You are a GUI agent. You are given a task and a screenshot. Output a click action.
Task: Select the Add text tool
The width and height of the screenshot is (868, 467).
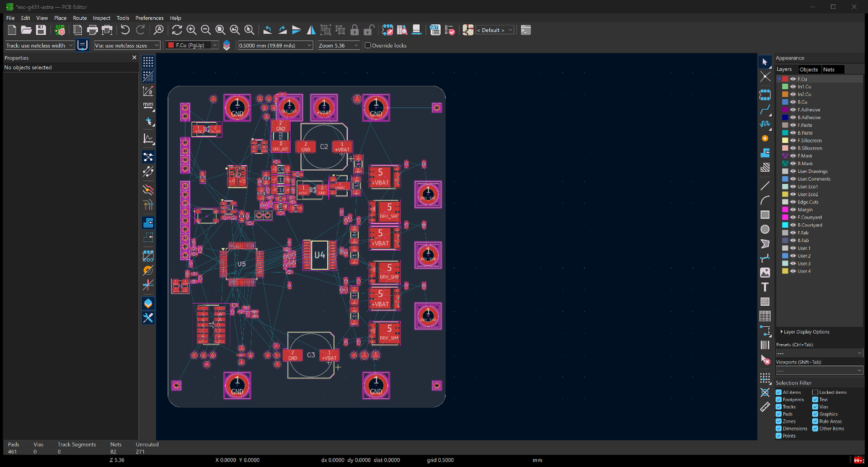point(765,287)
